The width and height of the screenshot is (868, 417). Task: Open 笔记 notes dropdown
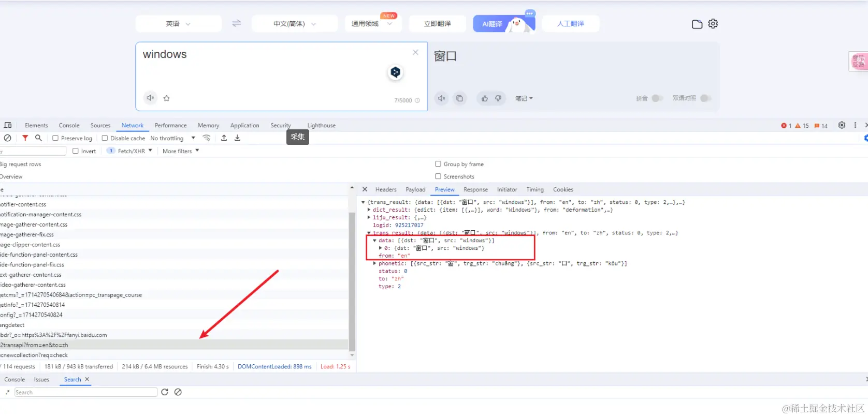(524, 98)
